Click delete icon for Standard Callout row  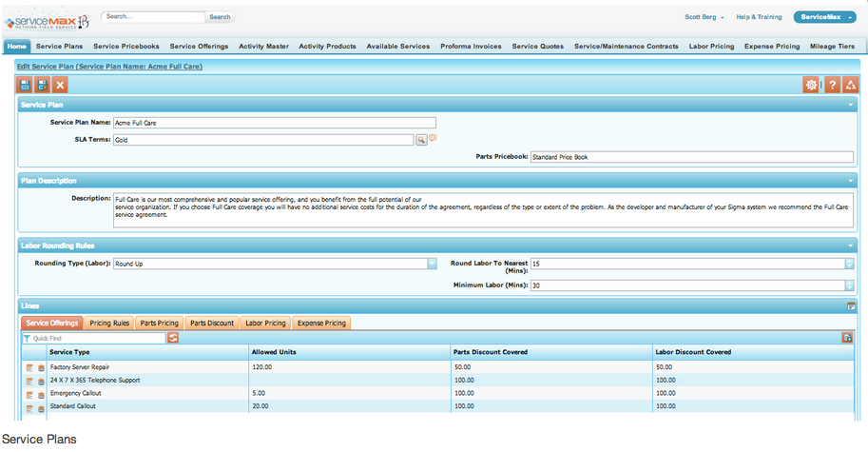[41, 409]
